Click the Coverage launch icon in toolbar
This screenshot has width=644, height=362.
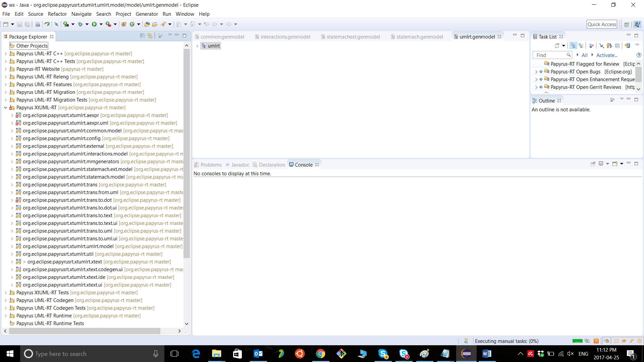point(66,24)
